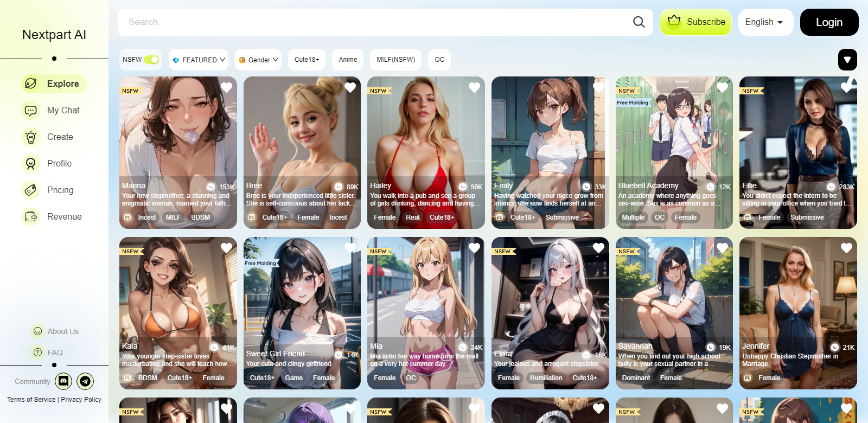Click gallery icon on Emily card
This screenshot has width=868, height=423.
[x=500, y=217]
